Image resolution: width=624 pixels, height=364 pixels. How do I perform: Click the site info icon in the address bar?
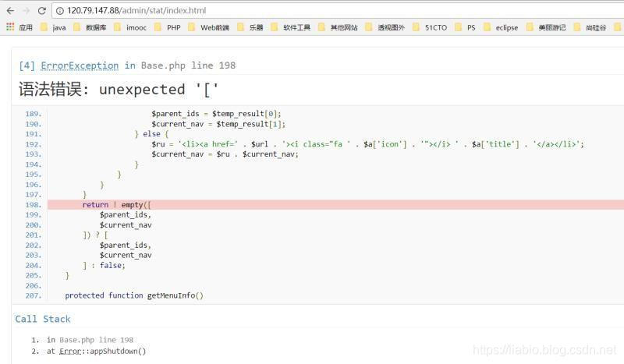60,11
